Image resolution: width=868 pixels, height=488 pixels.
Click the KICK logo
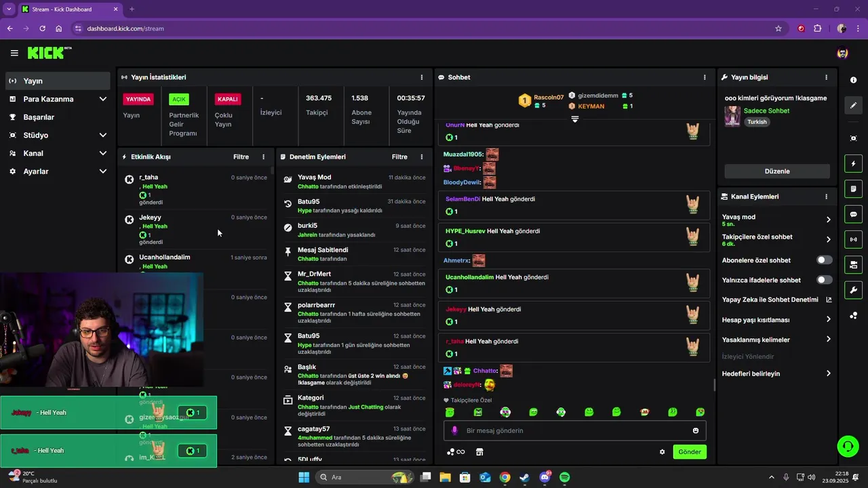click(x=50, y=53)
